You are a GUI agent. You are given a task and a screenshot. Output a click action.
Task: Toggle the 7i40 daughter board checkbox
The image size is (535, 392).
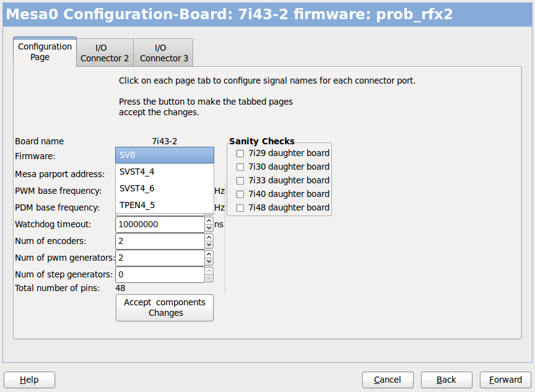pyautogui.click(x=240, y=194)
